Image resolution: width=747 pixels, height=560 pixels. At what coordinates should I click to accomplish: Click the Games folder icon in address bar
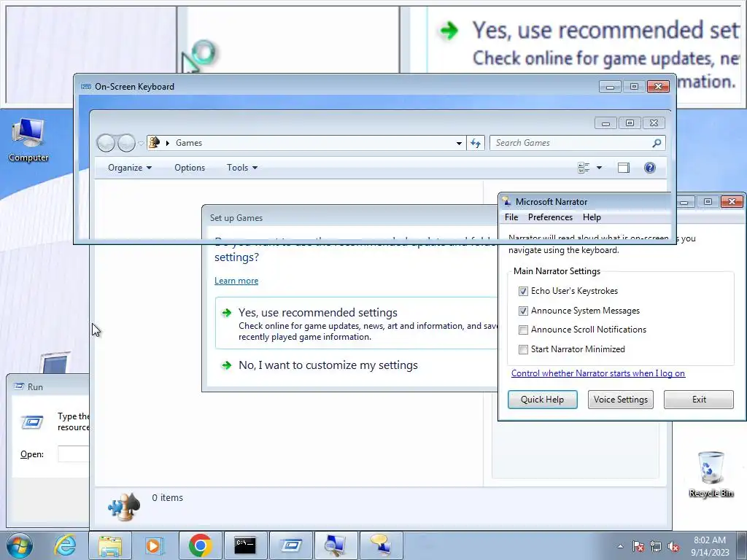[155, 142]
